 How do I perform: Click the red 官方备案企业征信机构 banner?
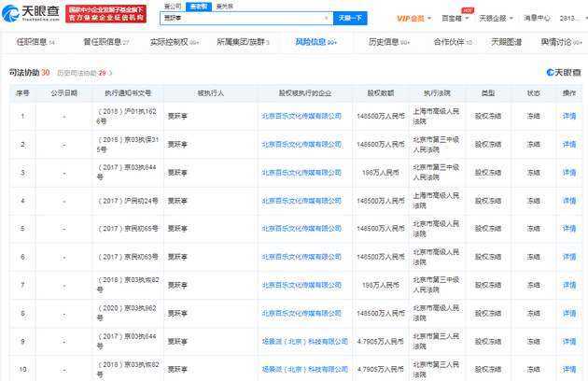[105, 14]
